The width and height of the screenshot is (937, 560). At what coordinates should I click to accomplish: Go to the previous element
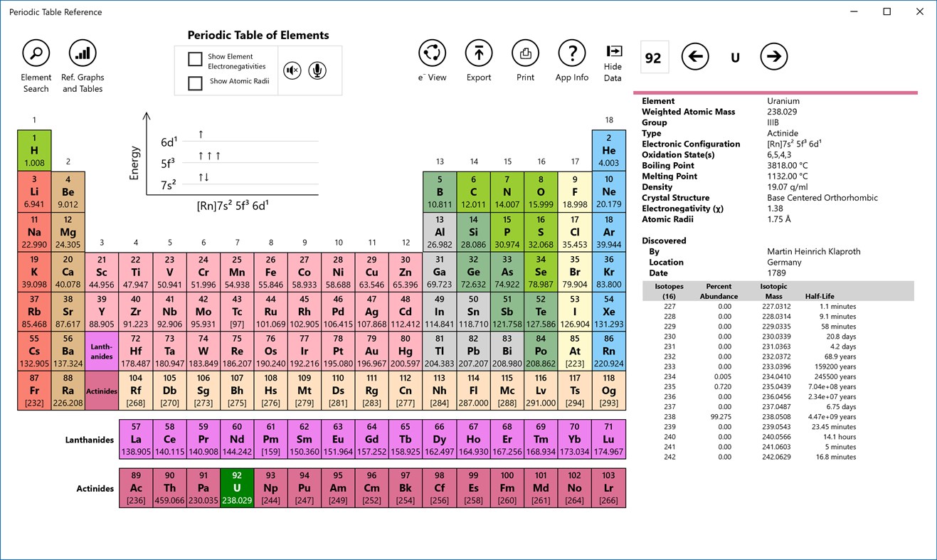coord(695,57)
